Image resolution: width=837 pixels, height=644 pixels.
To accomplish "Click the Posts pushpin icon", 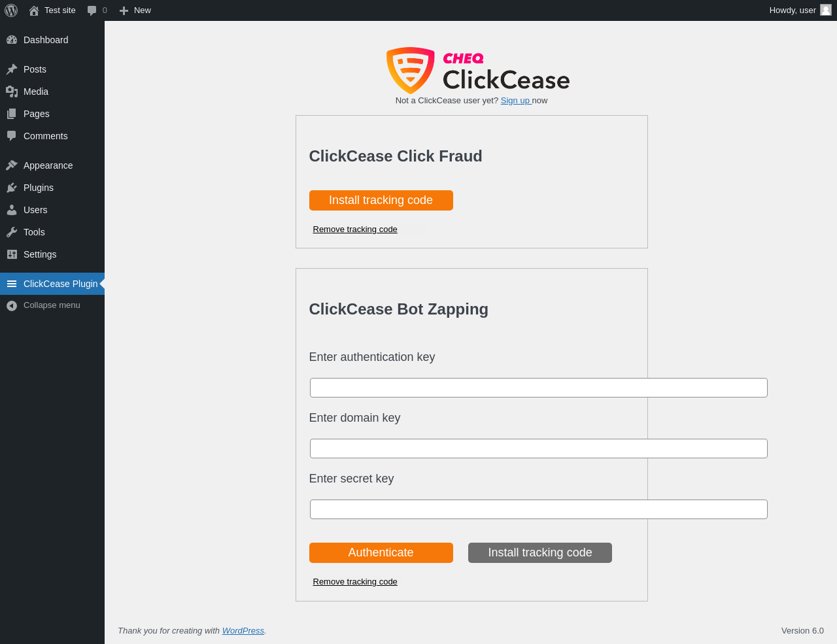I will pos(12,69).
